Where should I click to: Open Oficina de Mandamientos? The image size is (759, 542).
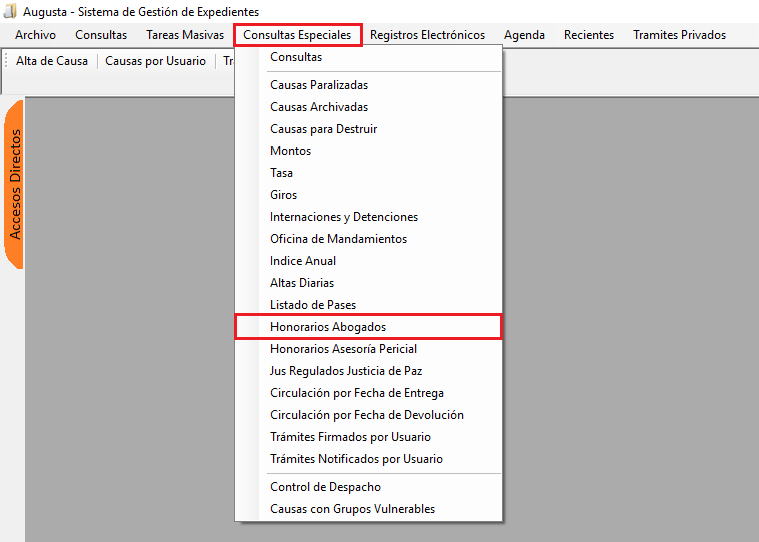[340, 239]
